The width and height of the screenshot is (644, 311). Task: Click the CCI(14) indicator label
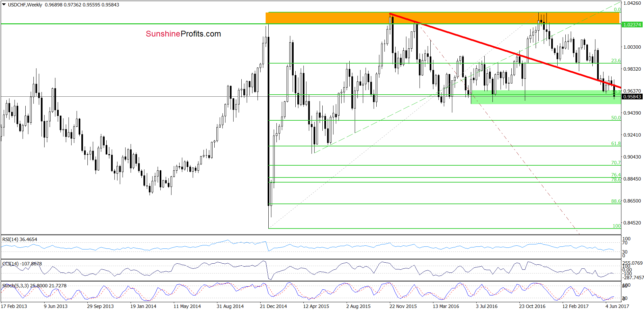[22, 264]
